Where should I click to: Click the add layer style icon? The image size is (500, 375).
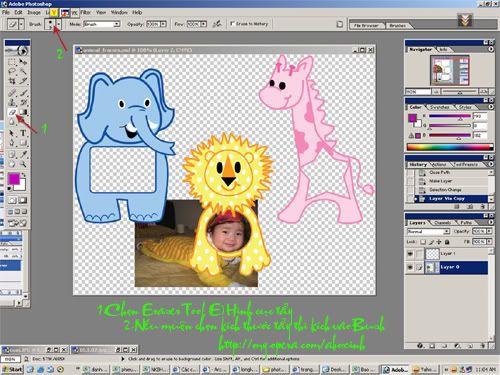point(420,346)
